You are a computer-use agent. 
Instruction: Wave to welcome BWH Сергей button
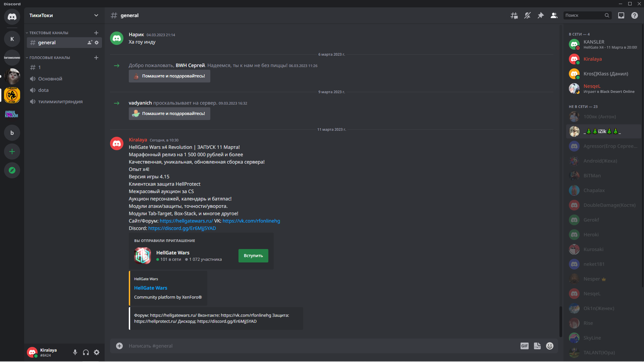169,76
